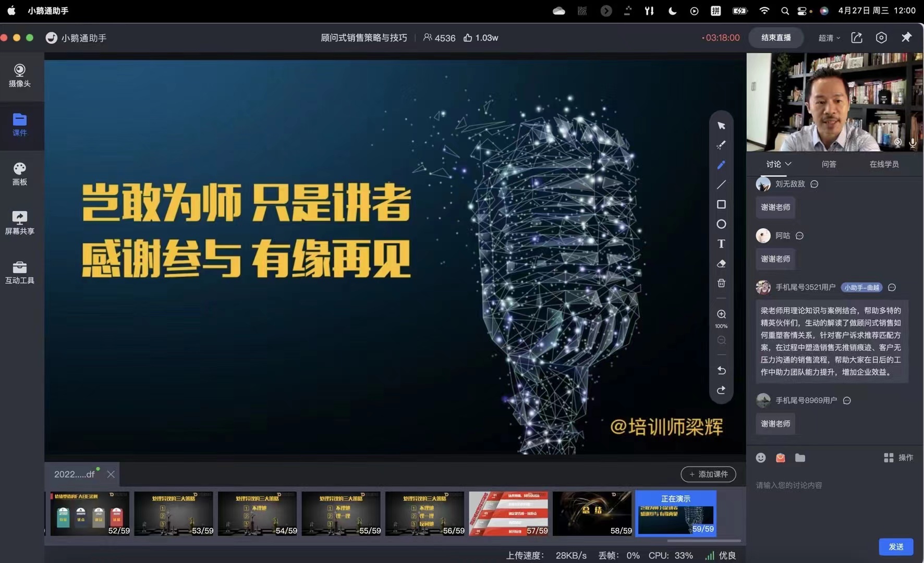924x563 pixels.
Task: Open 超清 quality dropdown
Action: pyautogui.click(x=829, y=38)
